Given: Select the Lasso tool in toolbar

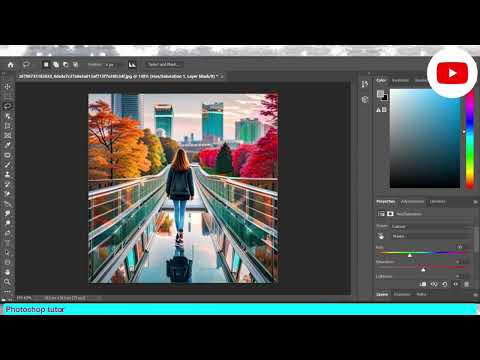Looking at the screenshot, I should pyautogui.click(x=7, y=106).
